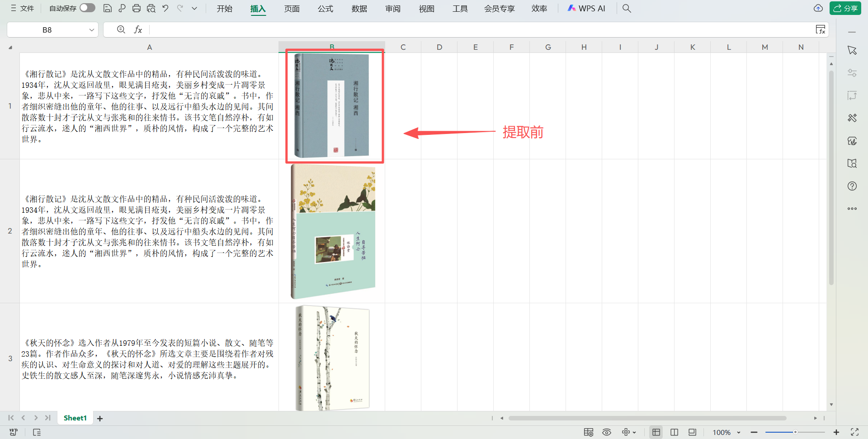868x439 pixels.
Task: Switch to side-by-side page view mode
Action: pos(674,432)
